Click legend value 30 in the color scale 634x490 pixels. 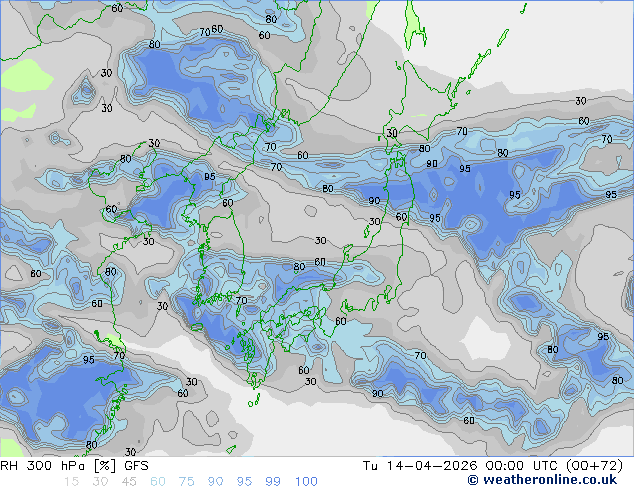100,482
